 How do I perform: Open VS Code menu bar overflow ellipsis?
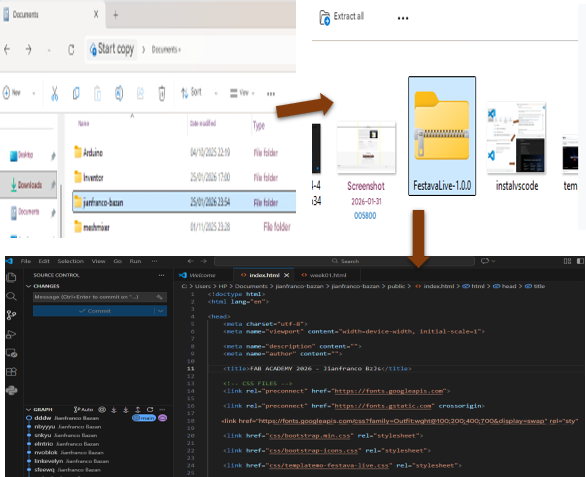point(154,261)
